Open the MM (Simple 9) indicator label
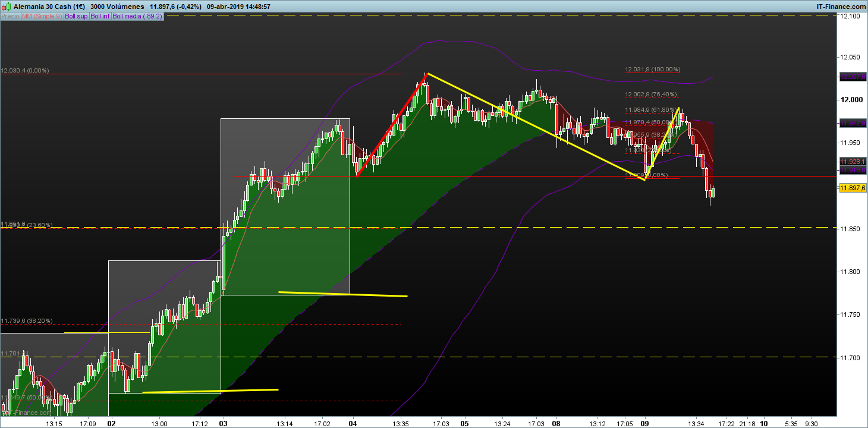 (42, 16)
